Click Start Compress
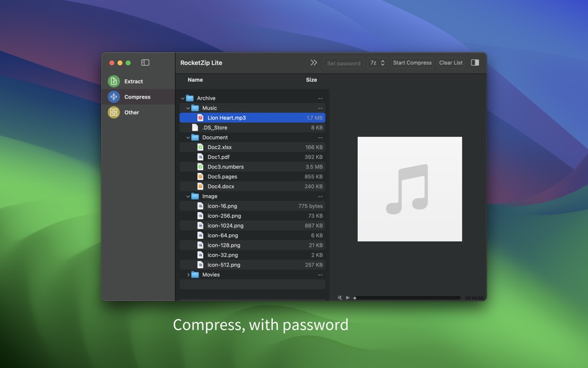The height and width of the screenshot is (368, 588). click(x=412, y=63)
